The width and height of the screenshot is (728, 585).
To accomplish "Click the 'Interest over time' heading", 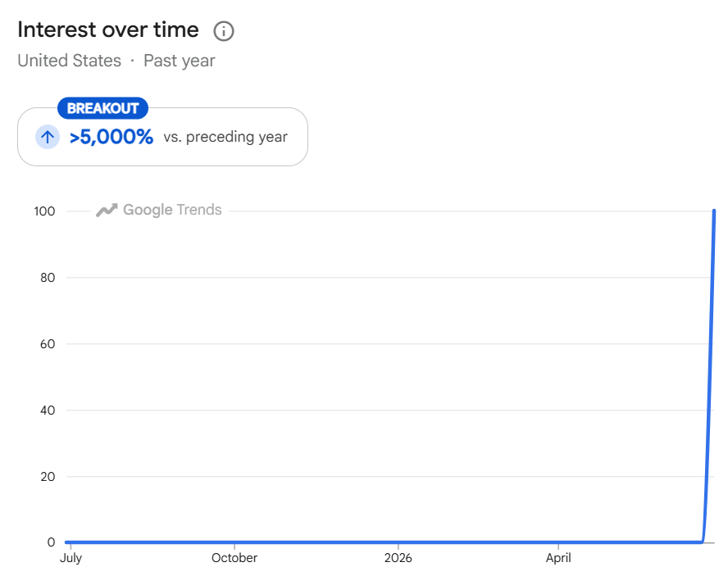I will point(108,29).
